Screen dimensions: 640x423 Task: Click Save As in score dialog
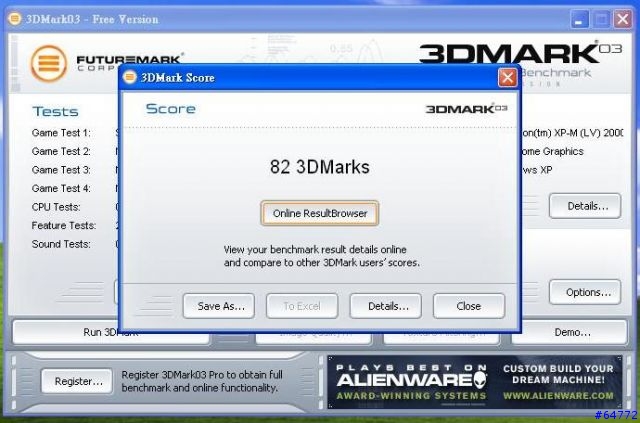click(219, 306)
